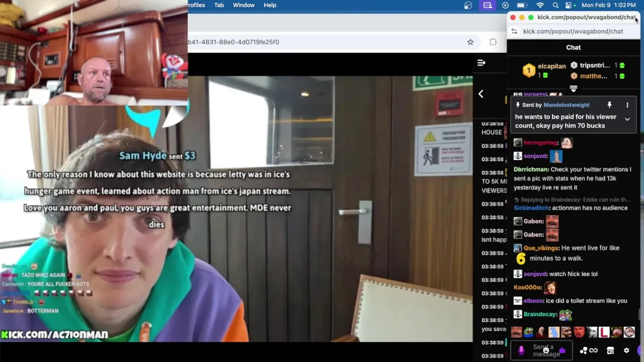Click the Chat header title
The image size is (644, 362).
[574, 47]
